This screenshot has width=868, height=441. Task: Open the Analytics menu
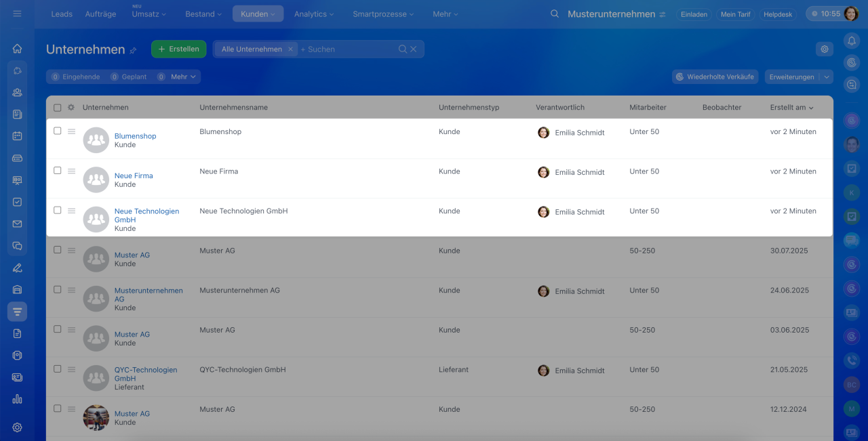tap(313, 14)
